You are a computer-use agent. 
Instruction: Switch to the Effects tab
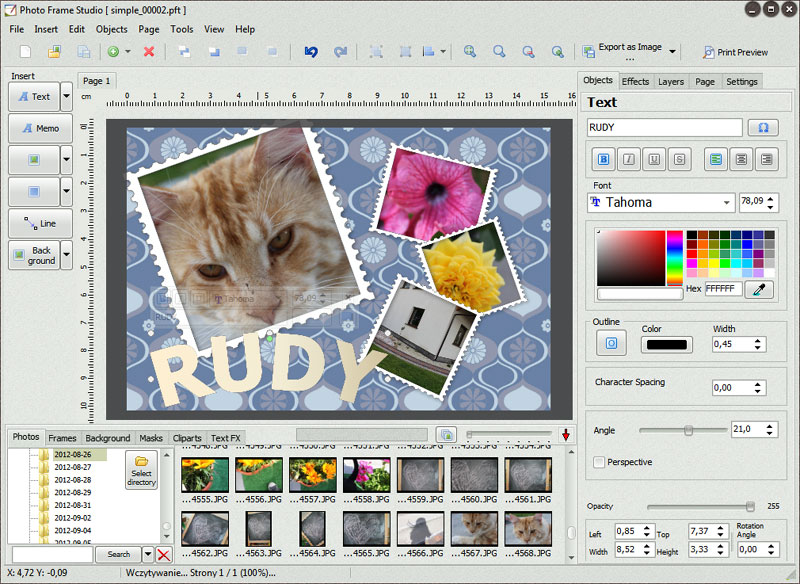pos(636,81)
